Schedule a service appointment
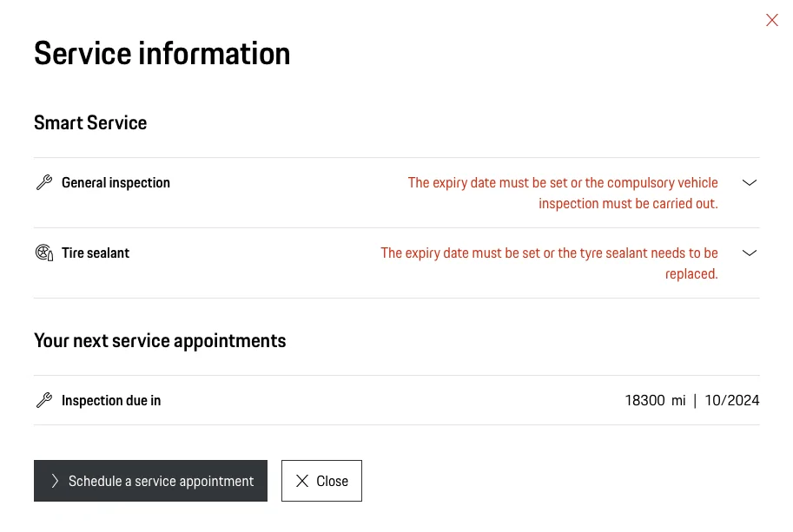This screenshot has height=532, width=793. (x=151, y=481)
